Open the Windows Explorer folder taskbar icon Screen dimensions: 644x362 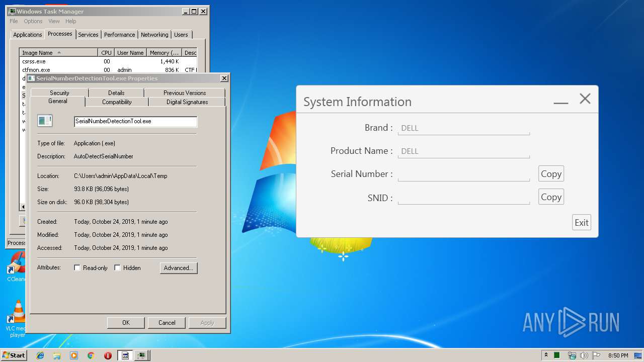pos(57,355)
